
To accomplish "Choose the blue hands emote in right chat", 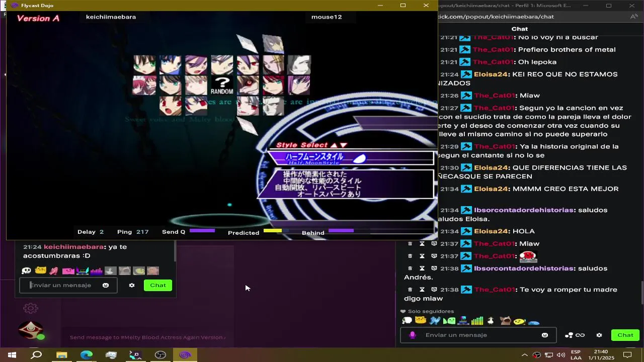I will point(435,320).
